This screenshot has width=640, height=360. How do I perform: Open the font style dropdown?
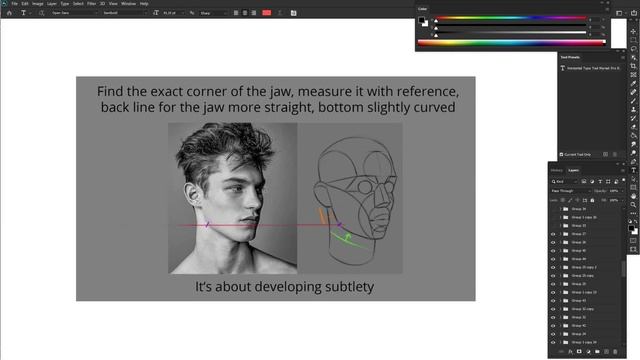(x=125, y=13)
